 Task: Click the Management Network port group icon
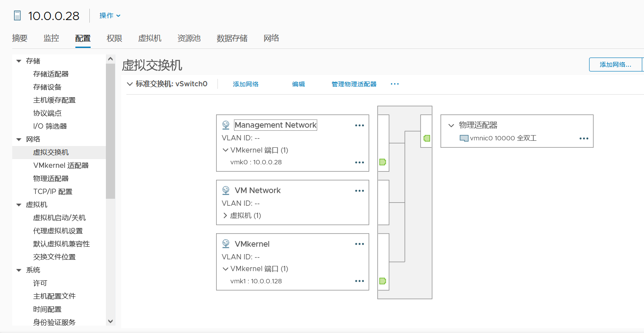click(x=226, y=125)
